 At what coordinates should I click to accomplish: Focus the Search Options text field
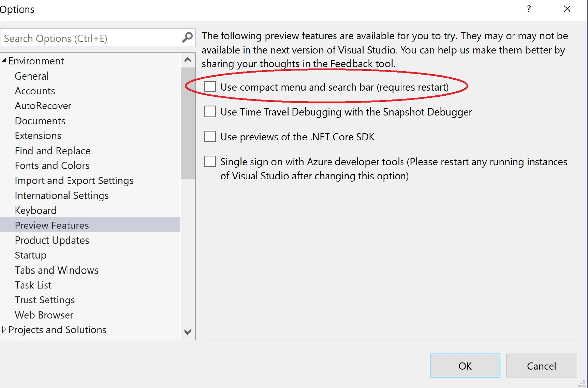(x=90, y=38)
